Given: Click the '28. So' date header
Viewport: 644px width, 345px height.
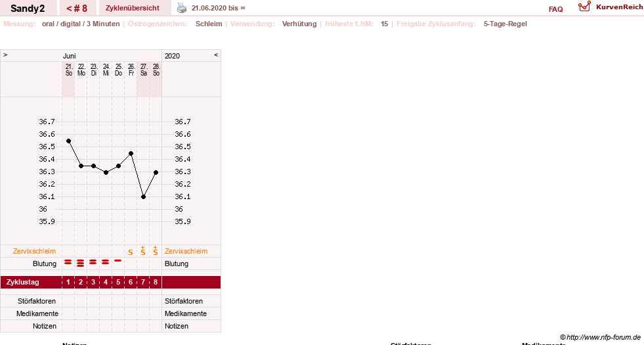Looking at the screenshot, I should click(x=156, y=70).
